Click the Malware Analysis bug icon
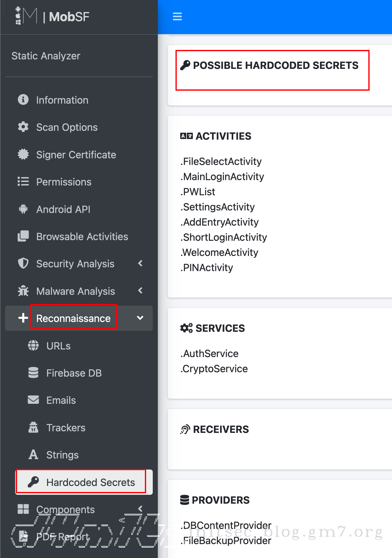Screen dimensions: 392x558 pyautogui.click(x=23, y=291)
